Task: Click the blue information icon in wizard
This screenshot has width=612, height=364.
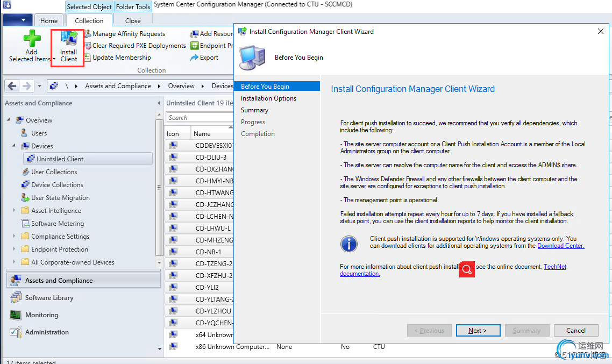Action: (x=349, y=244)
